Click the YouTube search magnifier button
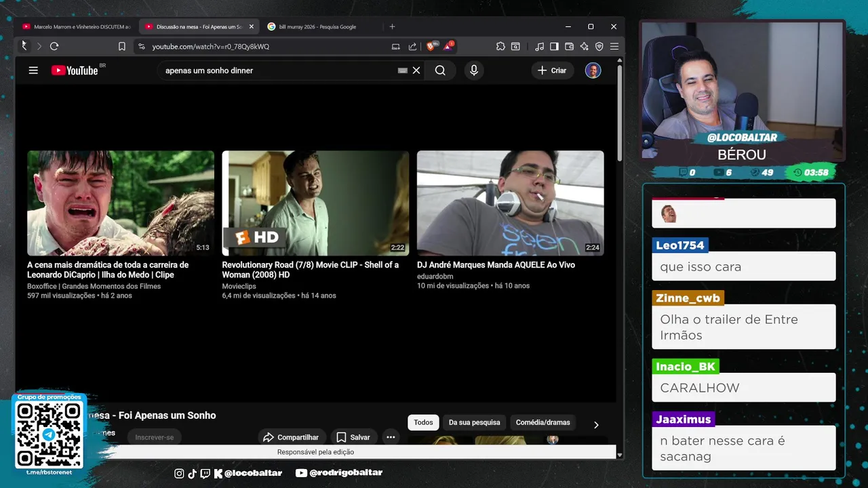This screenshot has height=488, width=868. coord(440,70)
